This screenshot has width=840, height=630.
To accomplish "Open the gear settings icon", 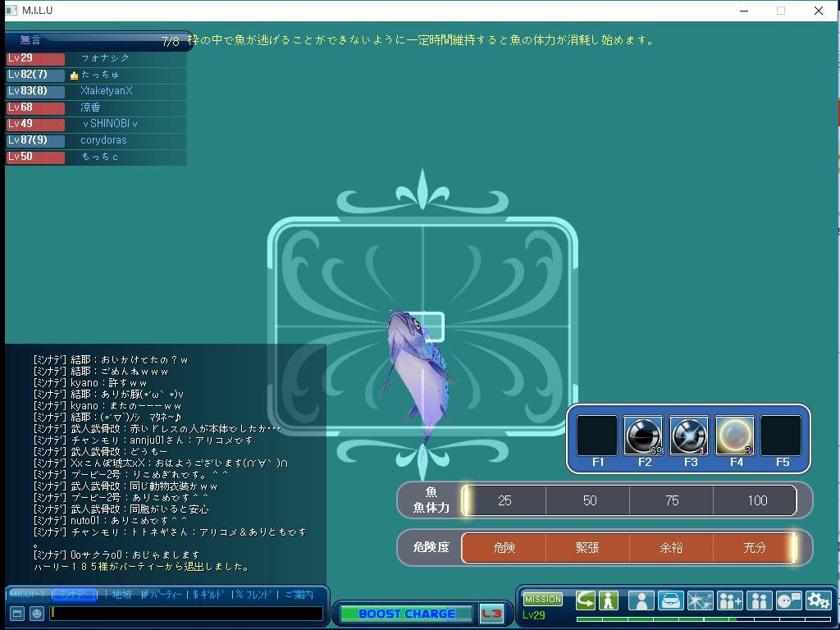I will (x=818, y=600).
